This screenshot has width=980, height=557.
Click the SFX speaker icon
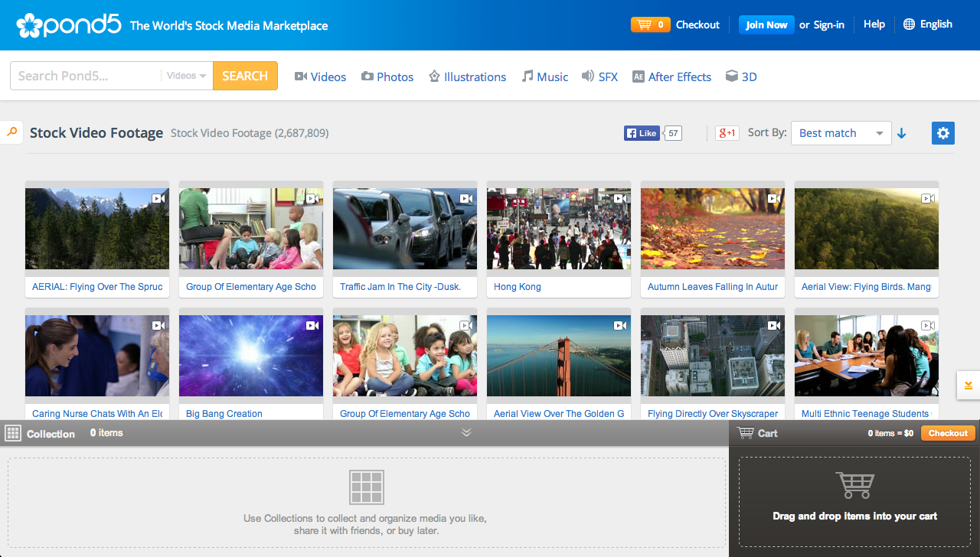point(586,76)
